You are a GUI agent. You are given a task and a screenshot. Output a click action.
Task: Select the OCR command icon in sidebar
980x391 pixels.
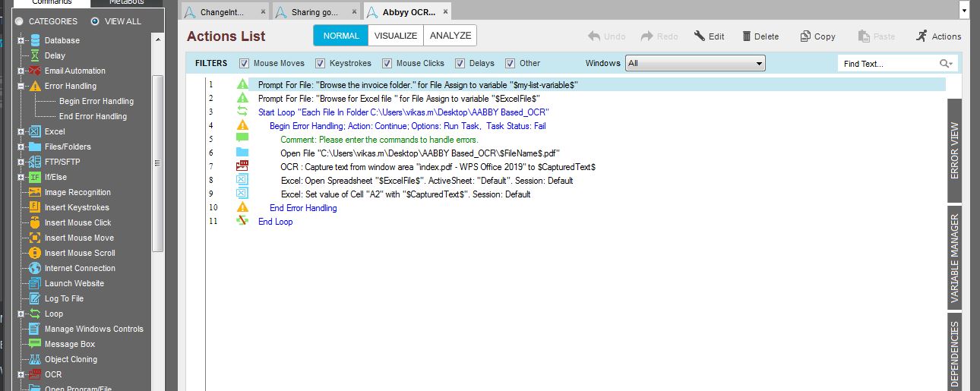[x=35, y=374]
